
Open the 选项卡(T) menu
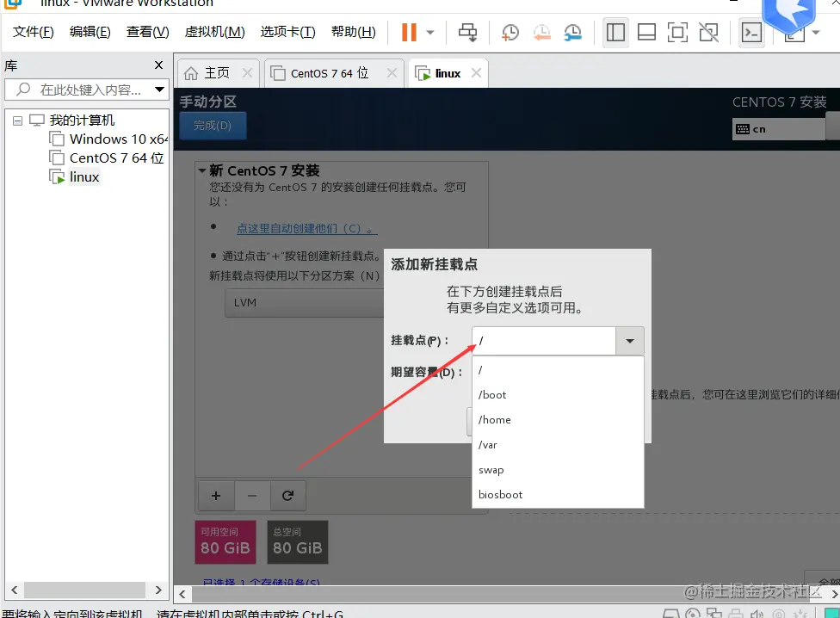coord(287,32)
